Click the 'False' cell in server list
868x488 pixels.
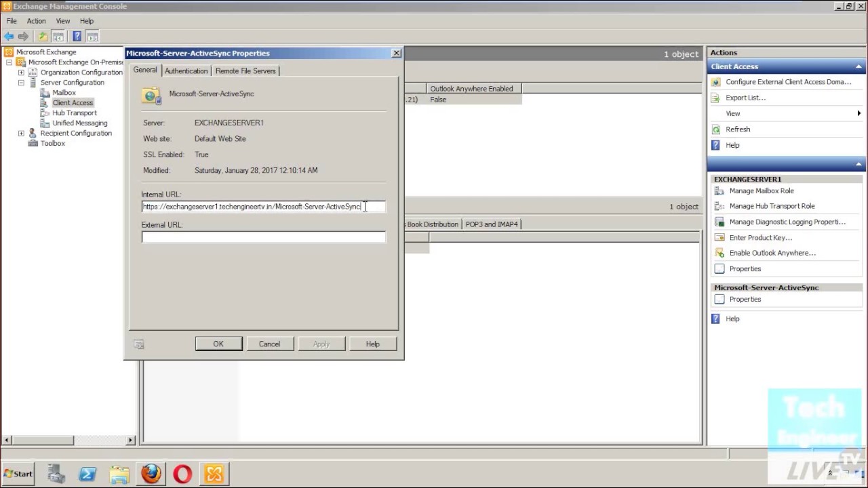[438, 100]
